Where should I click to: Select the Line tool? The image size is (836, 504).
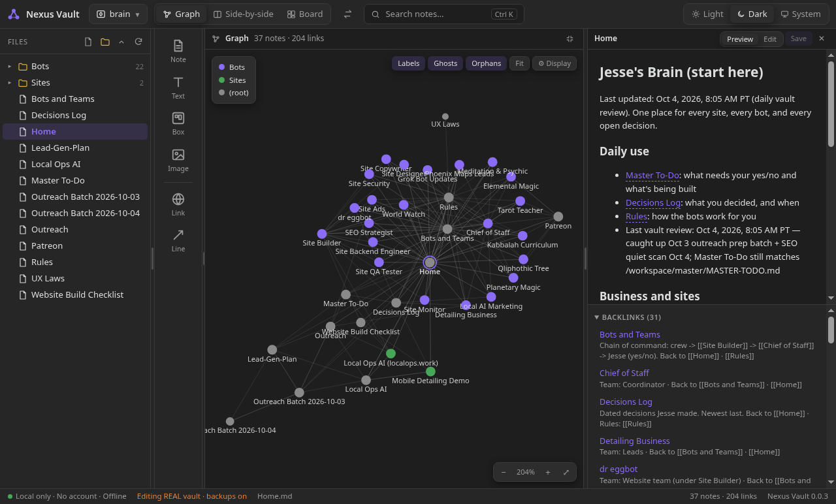tap(178, 240)
